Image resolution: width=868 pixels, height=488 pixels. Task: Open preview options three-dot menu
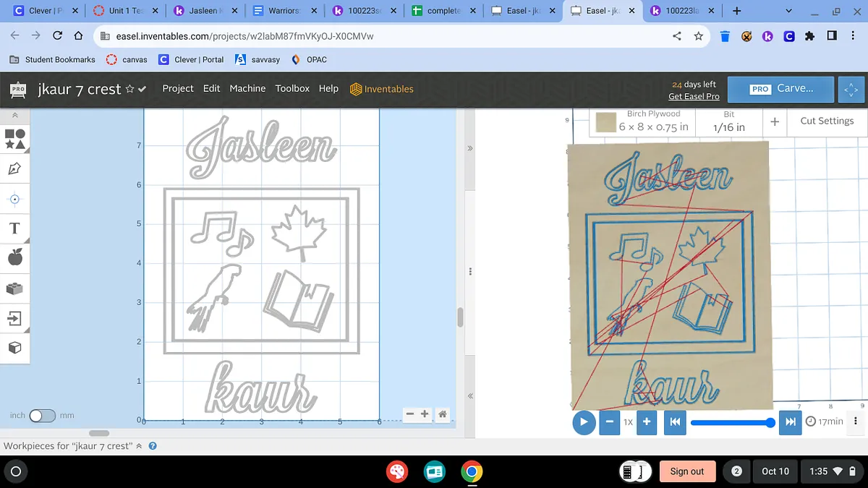[x=856, y=421]
